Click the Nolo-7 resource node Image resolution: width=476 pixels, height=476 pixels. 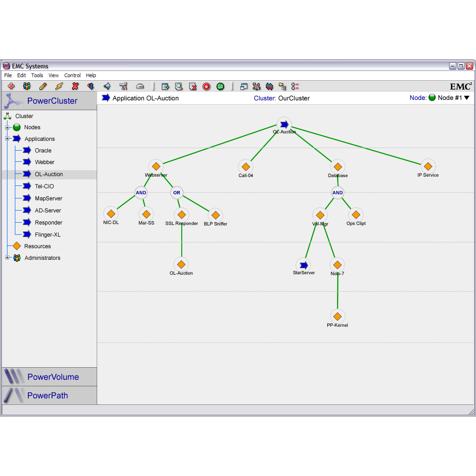(x=337, y=264)
